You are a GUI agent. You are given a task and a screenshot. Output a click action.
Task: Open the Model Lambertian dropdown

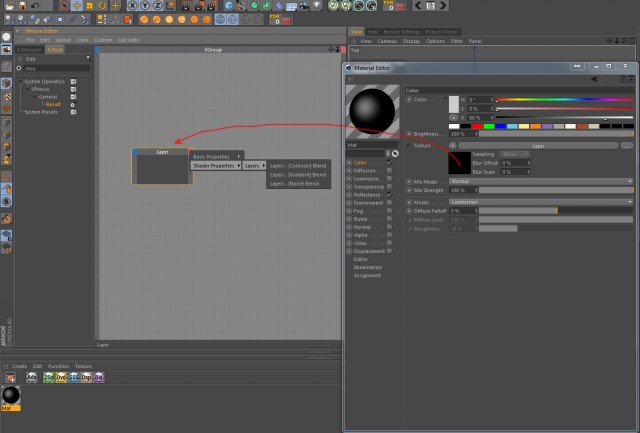541,202
